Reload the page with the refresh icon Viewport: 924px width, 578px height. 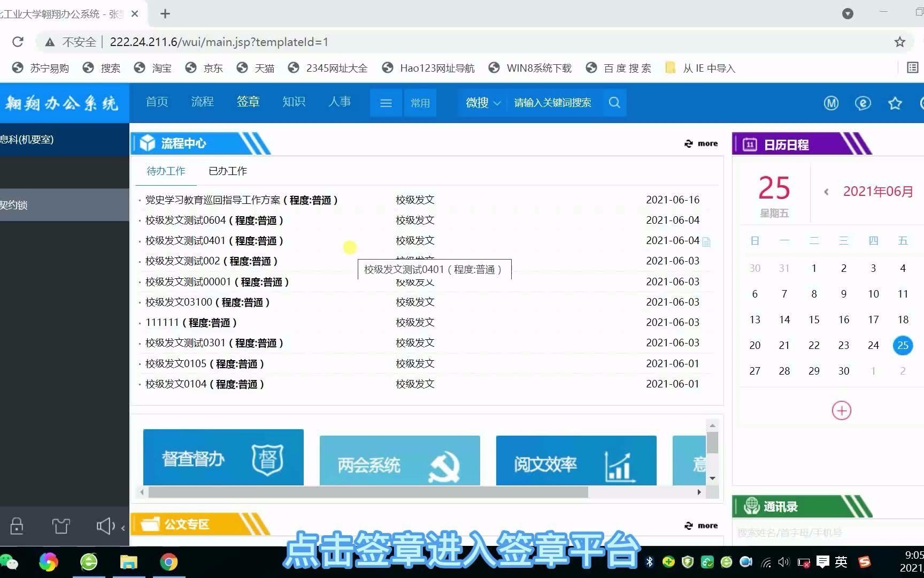pyautogui.click(x=18, y=42)
